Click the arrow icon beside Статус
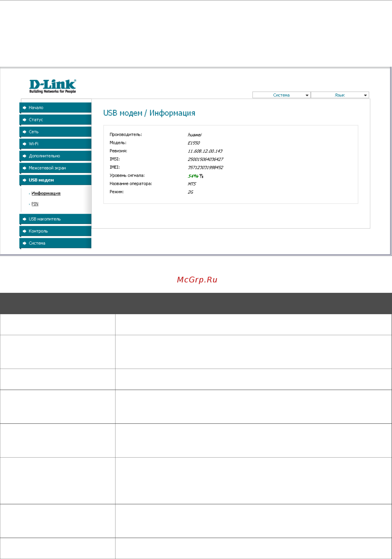This screenshot has height=559, width=392. pos(24,120)
